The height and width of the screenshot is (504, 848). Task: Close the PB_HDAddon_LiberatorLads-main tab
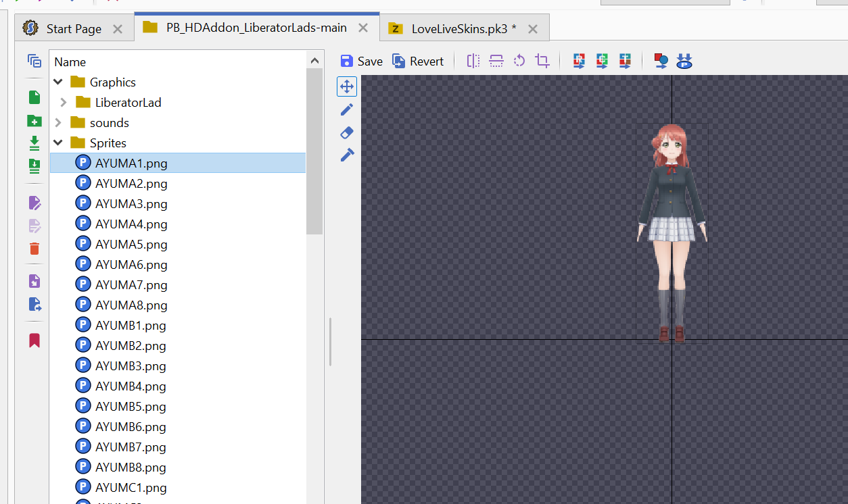point(363,28)
